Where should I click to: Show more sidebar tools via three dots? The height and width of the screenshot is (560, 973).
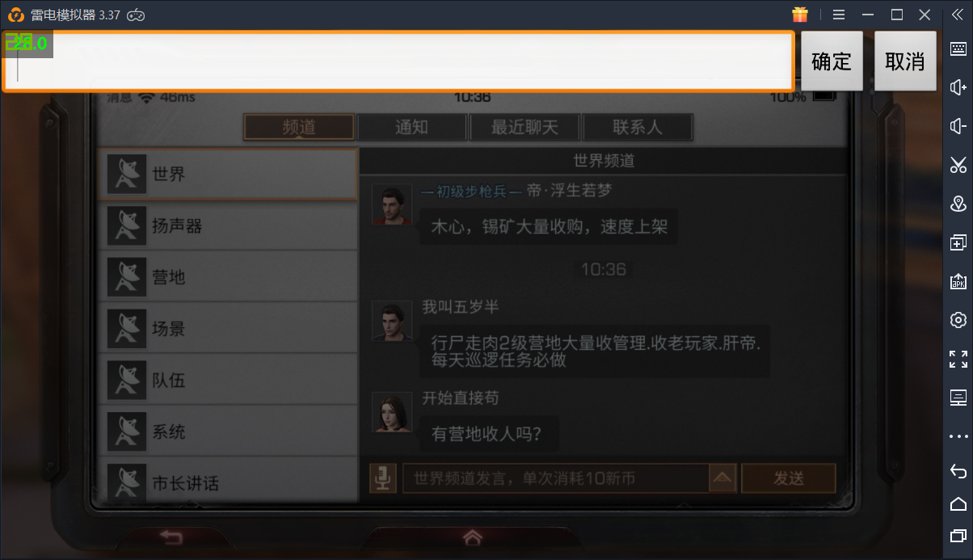[958, 436]
